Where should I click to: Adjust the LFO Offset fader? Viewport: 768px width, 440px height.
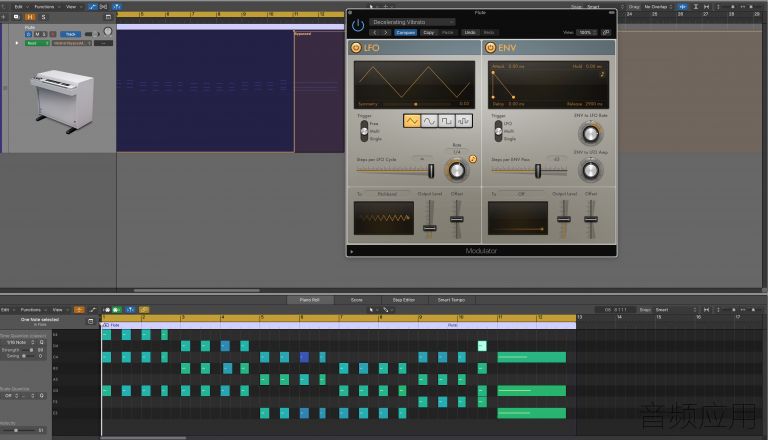click(456, 219)
